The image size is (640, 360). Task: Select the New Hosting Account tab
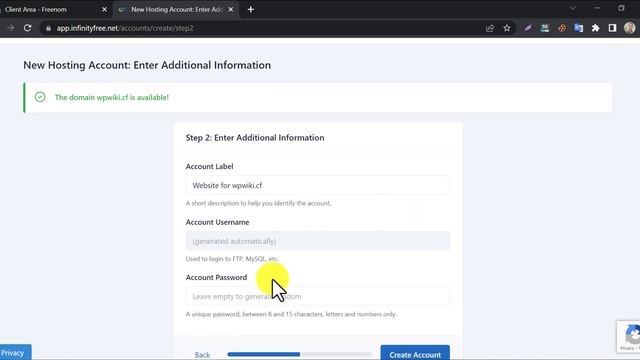point(176,9)
